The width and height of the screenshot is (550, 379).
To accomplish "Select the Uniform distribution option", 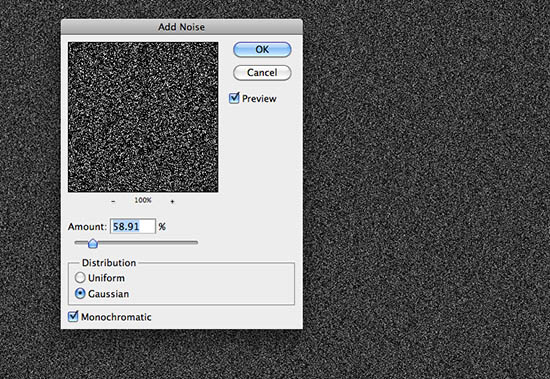I will point(80,278).
